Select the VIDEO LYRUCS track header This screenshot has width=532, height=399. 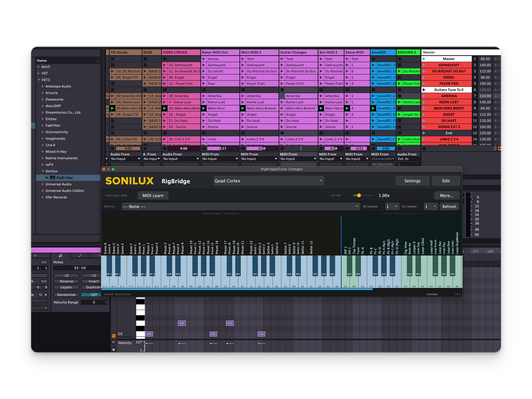[x=181, y=52]
